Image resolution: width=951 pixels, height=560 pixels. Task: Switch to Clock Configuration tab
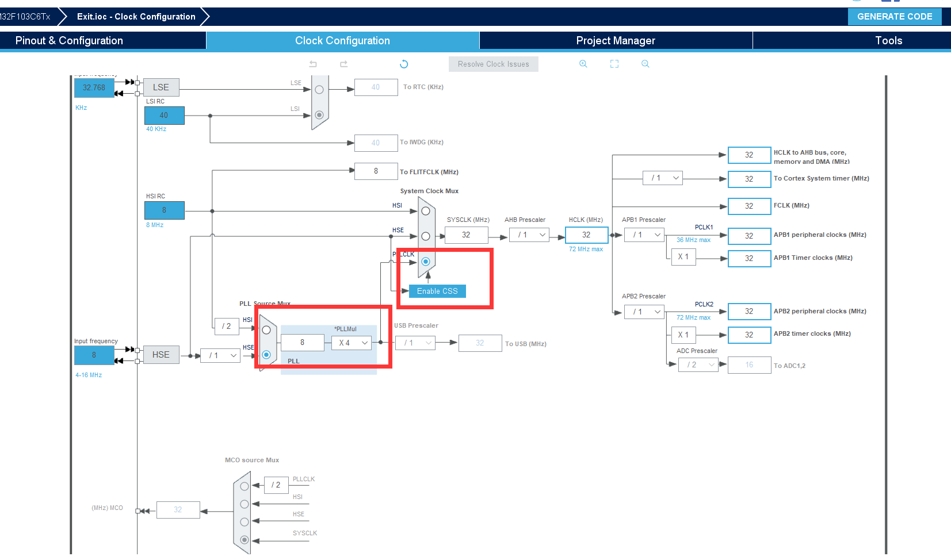342,40
